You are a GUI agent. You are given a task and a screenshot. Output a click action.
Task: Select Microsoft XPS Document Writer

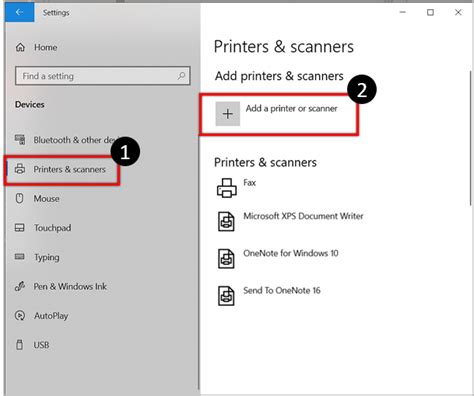(x=290, y=221)
